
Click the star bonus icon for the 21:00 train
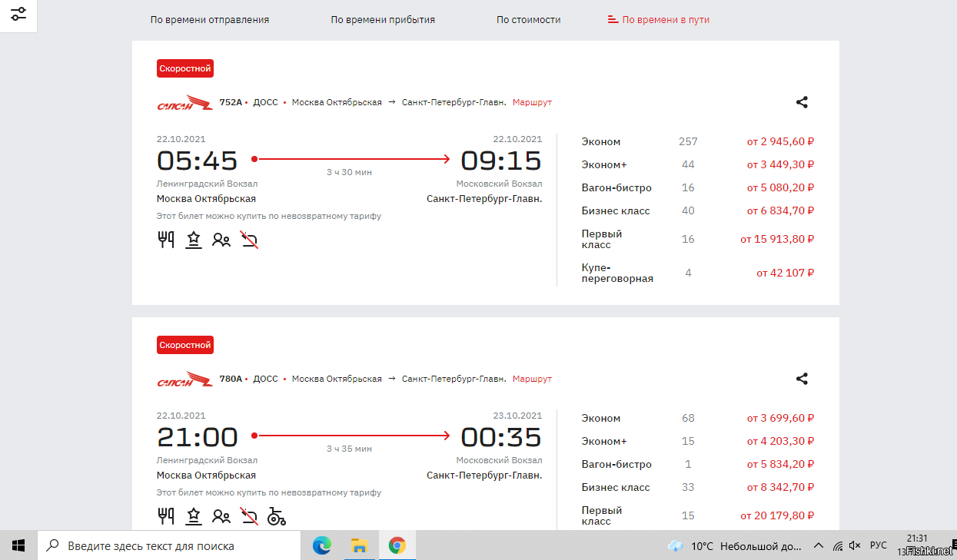[x=194, y=516]
